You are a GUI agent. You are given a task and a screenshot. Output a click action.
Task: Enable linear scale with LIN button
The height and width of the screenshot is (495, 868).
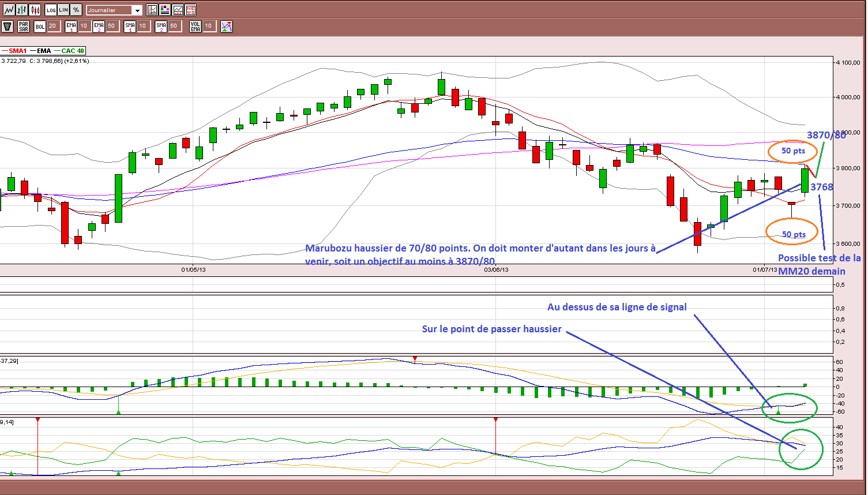pos(63,10)
